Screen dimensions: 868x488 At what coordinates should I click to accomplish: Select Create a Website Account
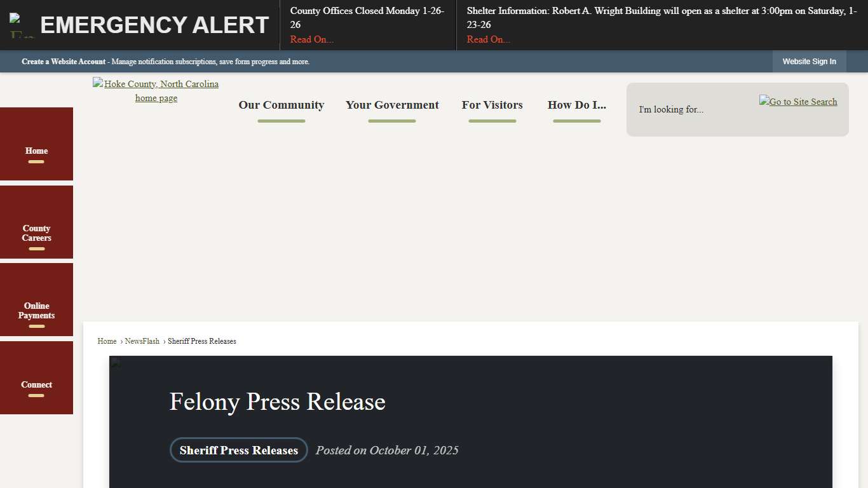[63, 61]
